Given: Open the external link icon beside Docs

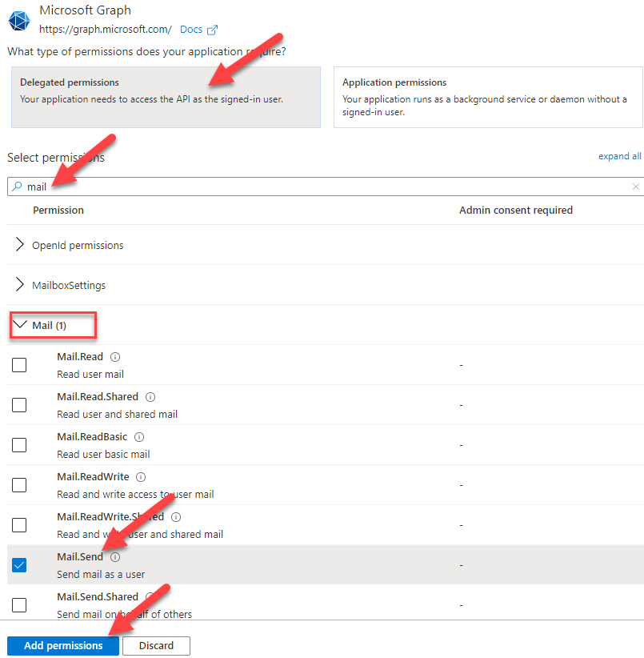Looking at the screenshot, I should pos(213,30).
